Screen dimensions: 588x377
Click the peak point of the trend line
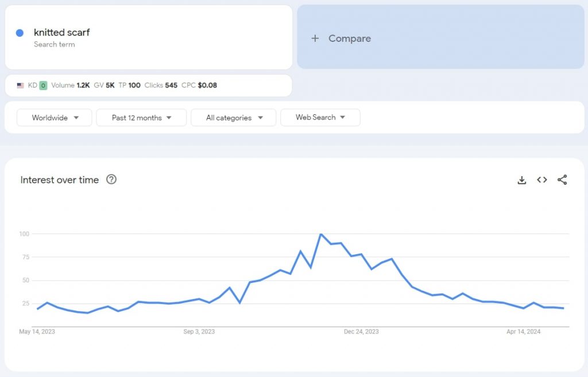tap(321, 234)
